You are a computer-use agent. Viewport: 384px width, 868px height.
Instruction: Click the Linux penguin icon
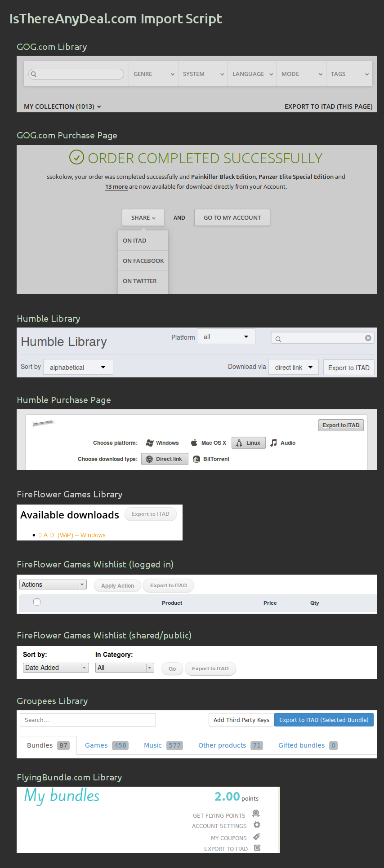coord(239,443)
